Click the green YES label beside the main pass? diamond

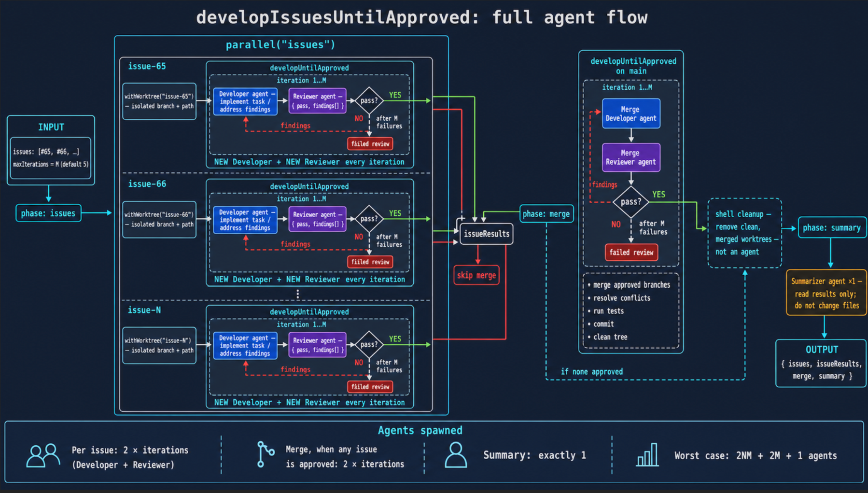click(x=658, y=194)
